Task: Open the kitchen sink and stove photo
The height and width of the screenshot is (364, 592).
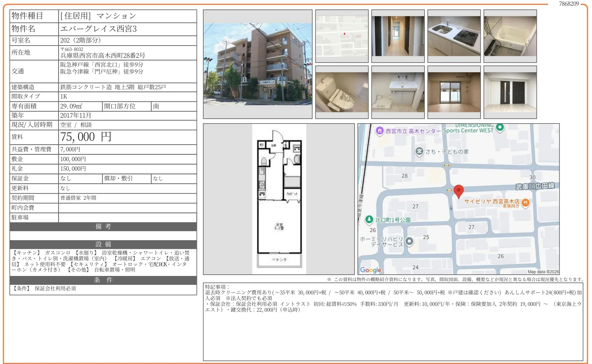Action: (454, 36)
